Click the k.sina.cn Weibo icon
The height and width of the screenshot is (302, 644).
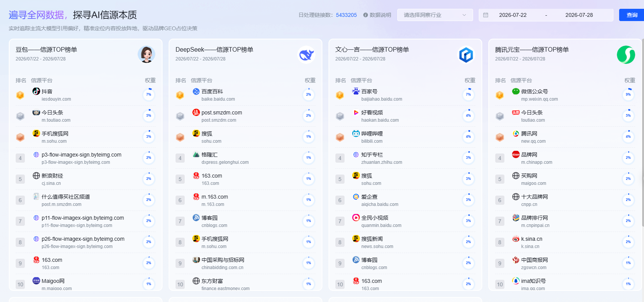(x=516, y=238)
